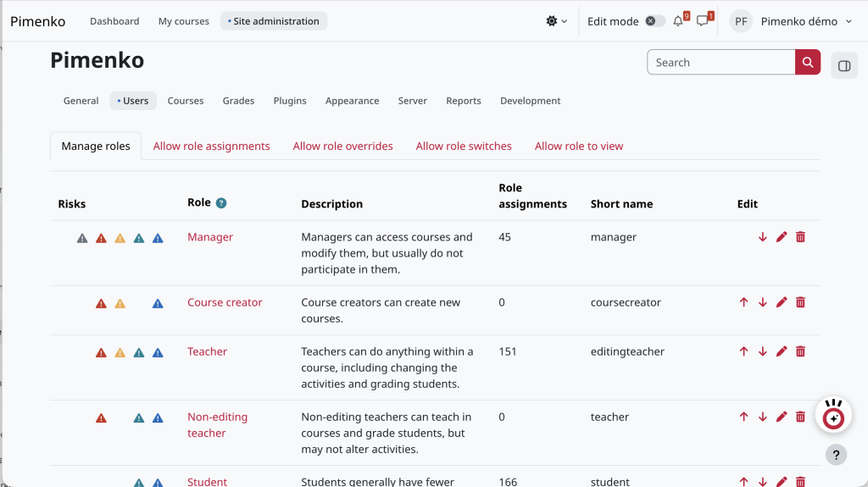The height and width of the screenshot is (487, 868).
Task: Move the Teacher role down
Action: pyautogui.click(x=762, y=351)
